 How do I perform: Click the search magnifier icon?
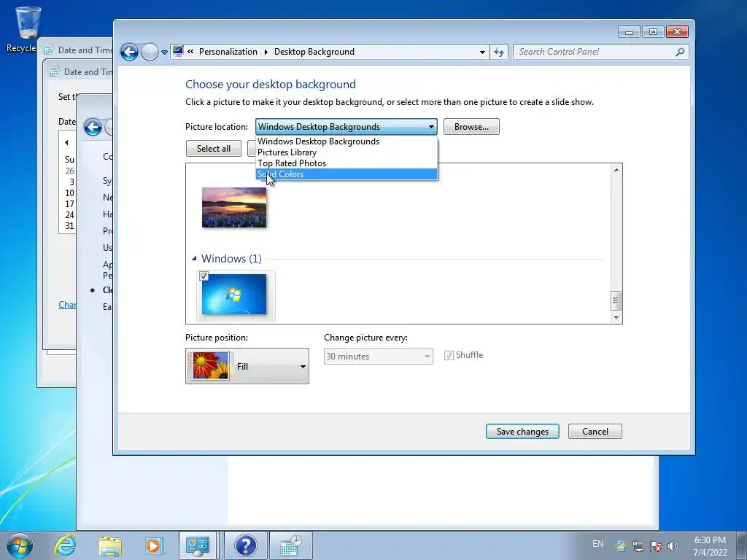pyautogui.click(x=680, y=52)
